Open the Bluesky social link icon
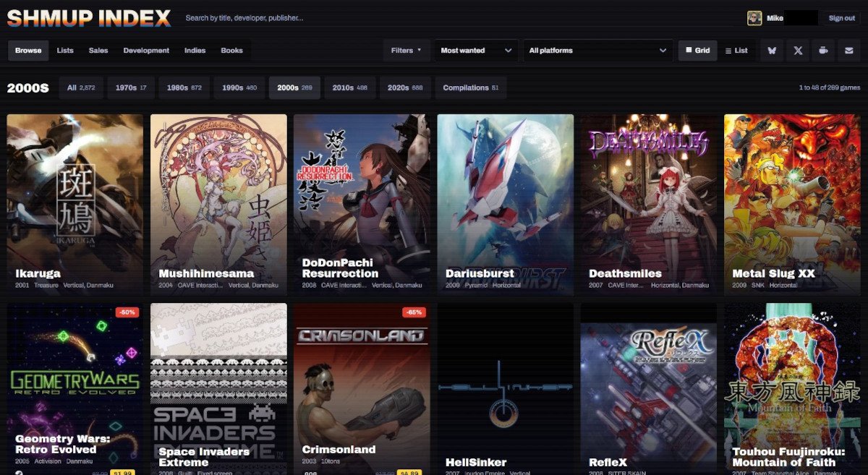The image size is (868, 475). [x=772, y=51]
